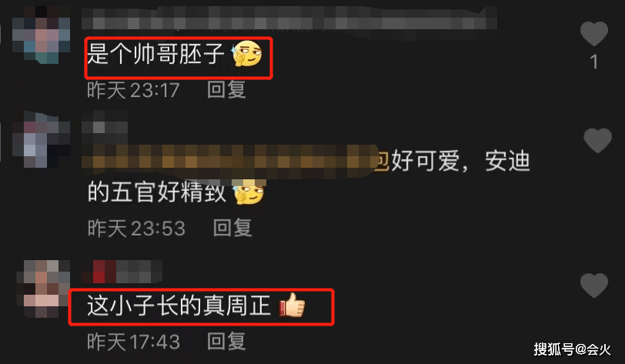Select the comment text 这小子长的真周正
This screenshot has height=364, width=625.
pyautogui.click(x=179, y=306)
